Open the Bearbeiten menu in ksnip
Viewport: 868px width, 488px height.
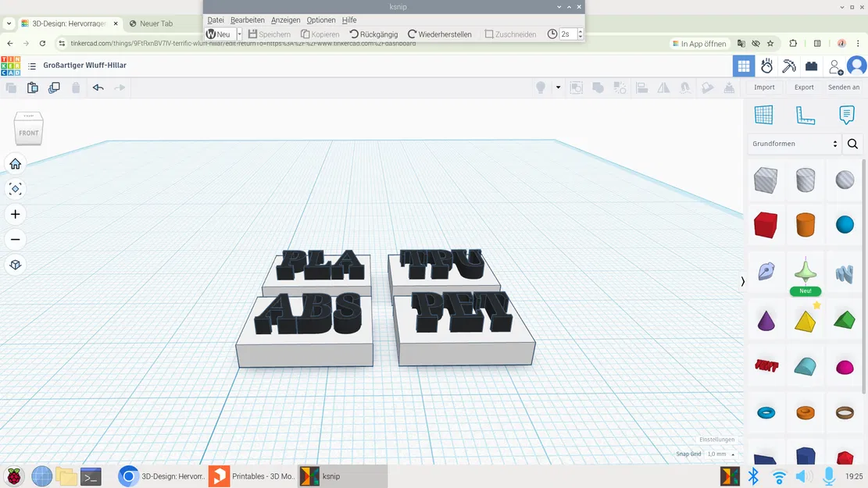point(248,20)
